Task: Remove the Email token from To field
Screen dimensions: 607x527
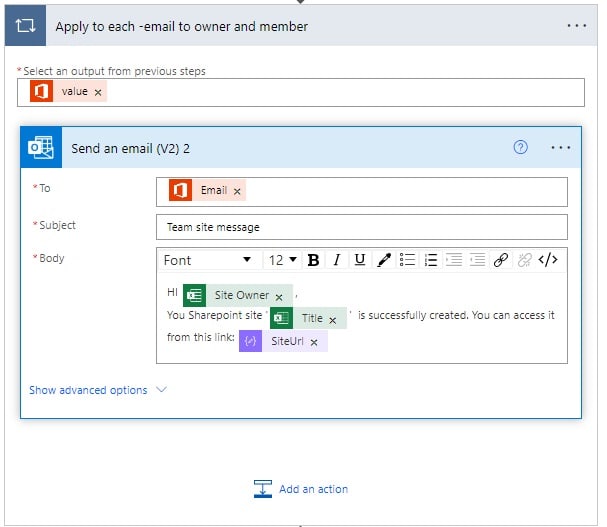Action: (x=237, y=191)
